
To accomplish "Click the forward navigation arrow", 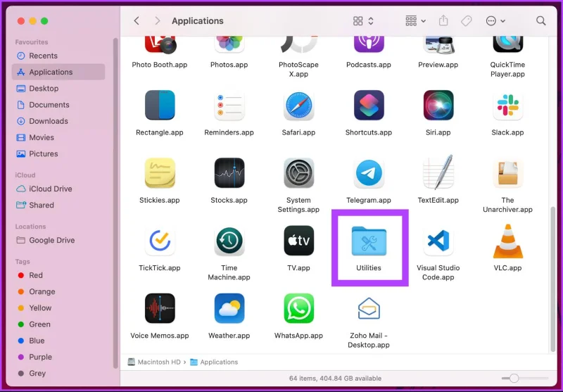I will point(157,21).
